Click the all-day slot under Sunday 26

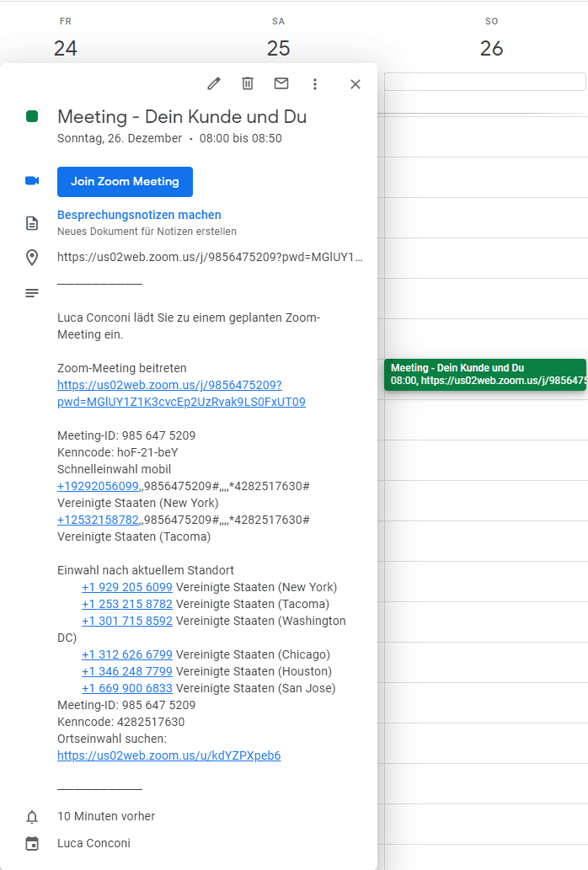485,82
